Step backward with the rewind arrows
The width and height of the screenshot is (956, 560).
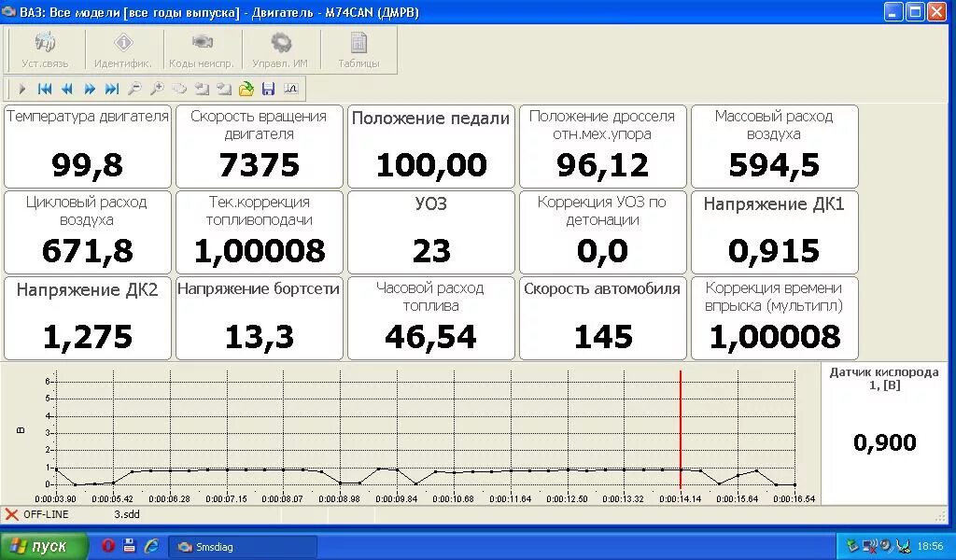coord(67,89)
